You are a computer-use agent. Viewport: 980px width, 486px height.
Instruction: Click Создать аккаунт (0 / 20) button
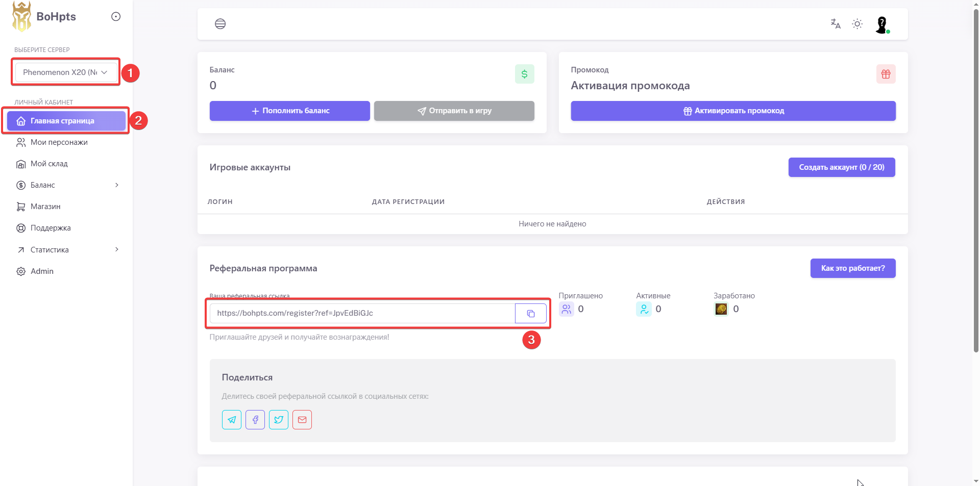tap(841, 167)
